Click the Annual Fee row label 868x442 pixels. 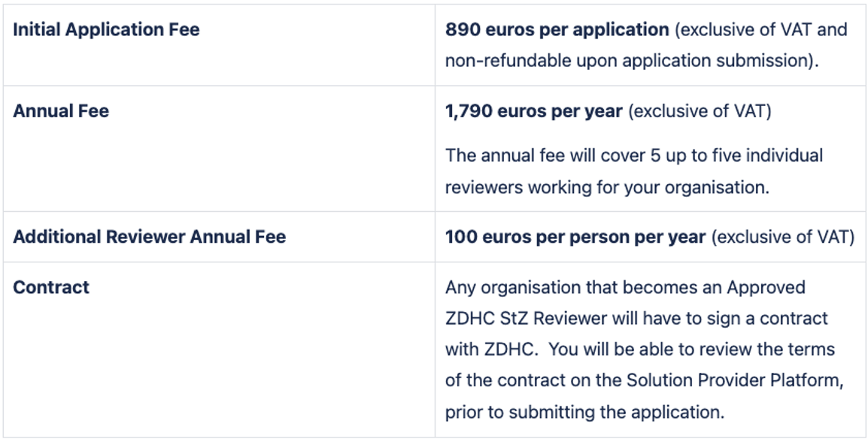coord(61,111)
